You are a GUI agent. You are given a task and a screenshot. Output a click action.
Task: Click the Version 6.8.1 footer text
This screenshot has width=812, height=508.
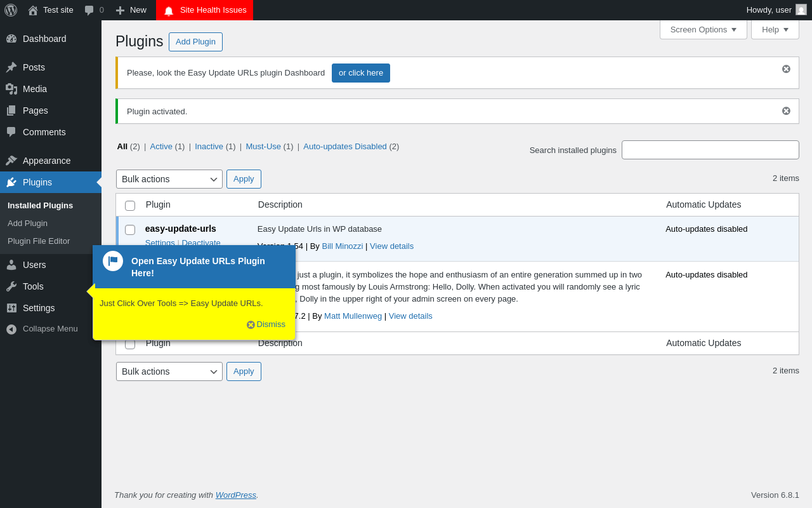click(775, 495)
